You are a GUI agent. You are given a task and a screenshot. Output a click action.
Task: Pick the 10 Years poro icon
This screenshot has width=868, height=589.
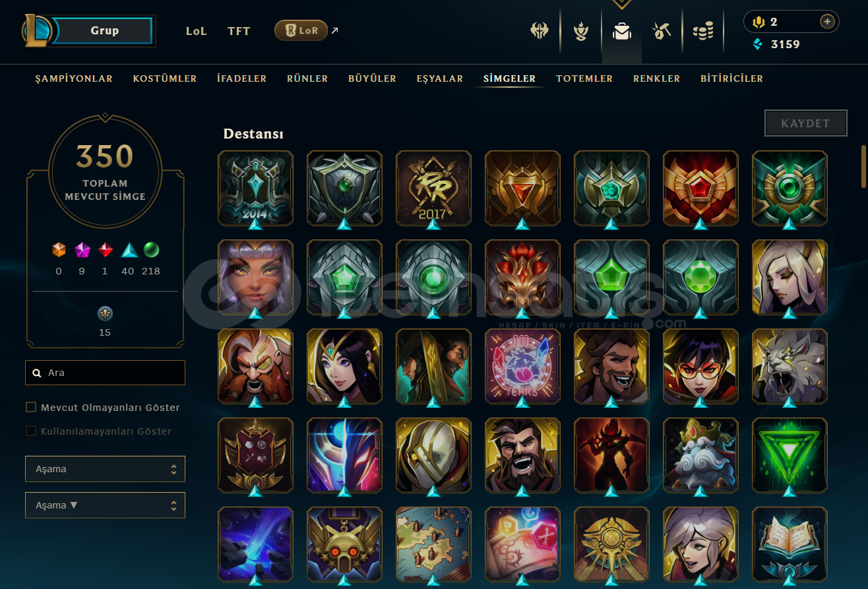click(x=522, y=366)
